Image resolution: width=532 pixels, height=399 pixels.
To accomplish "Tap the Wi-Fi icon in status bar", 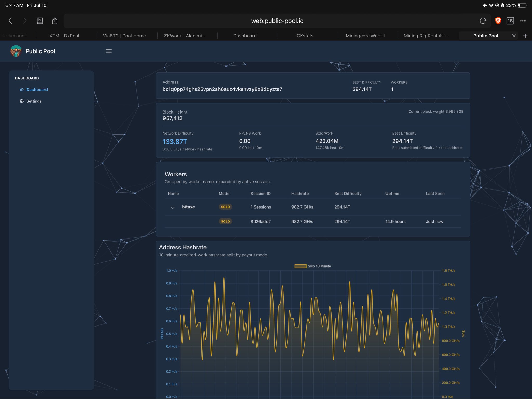I will click(x=491, y=5).
